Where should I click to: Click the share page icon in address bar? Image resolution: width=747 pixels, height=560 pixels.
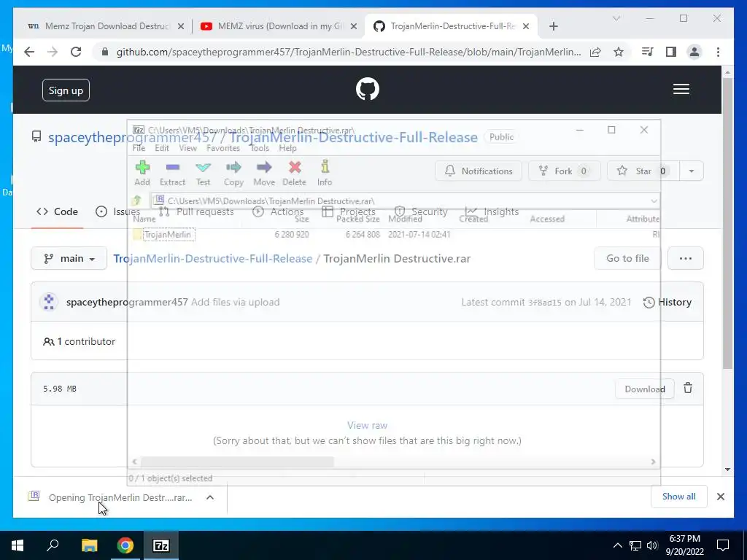(595, 52)
